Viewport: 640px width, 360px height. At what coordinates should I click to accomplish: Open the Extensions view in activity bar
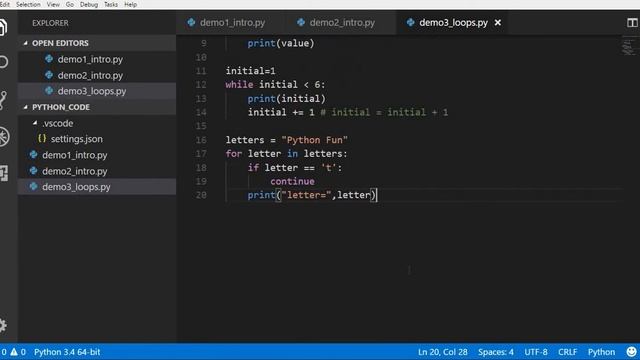4,173
